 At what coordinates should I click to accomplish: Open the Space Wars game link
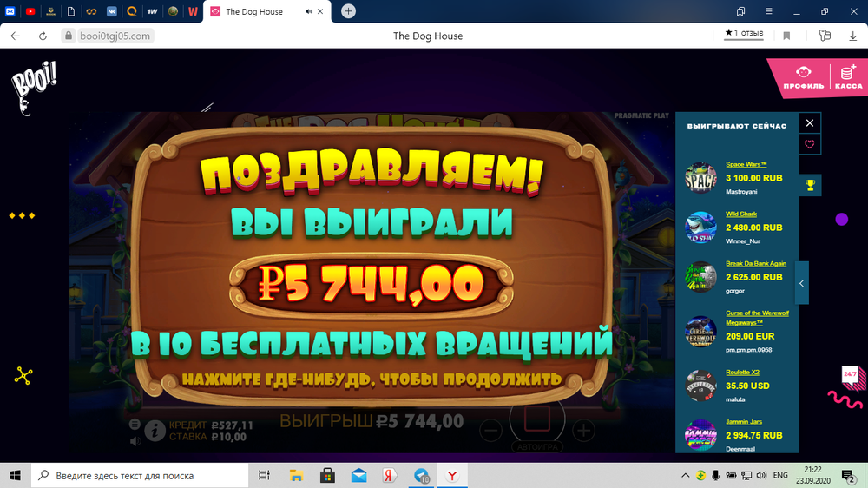tap(746, 164)
